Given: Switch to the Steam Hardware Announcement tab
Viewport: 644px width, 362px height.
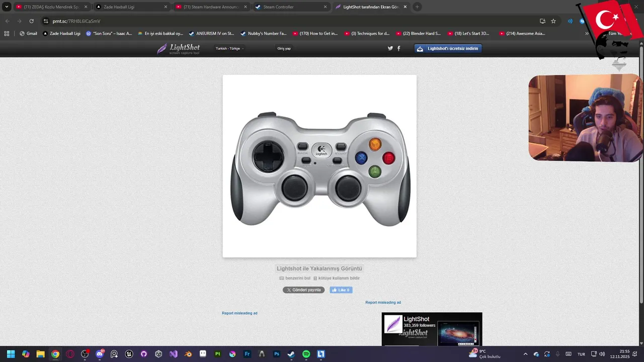Looking at the screenshot, I should pyautogui.click(x=211, y=7).
